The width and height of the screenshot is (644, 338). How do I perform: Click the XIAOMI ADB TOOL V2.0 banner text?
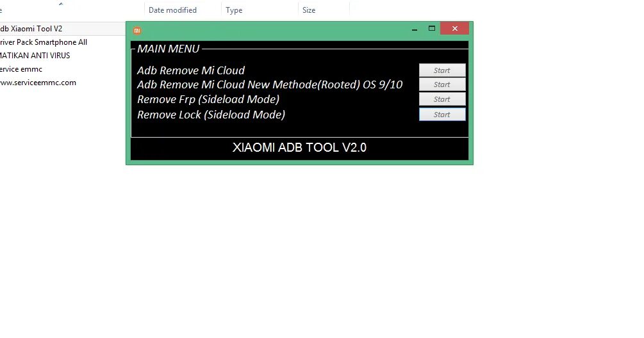[x=299, y=148]
